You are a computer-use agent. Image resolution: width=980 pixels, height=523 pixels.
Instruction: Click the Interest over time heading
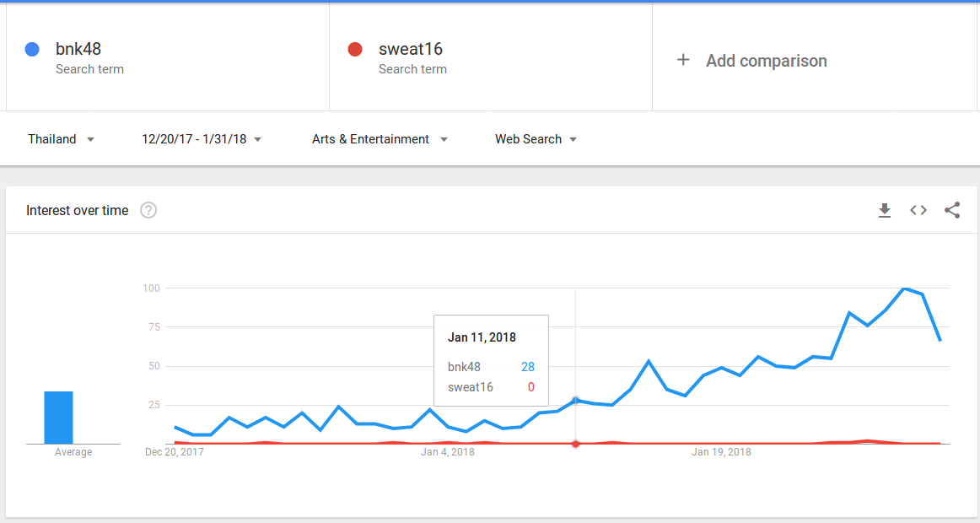pyautogui.click(x=78, y=211)
